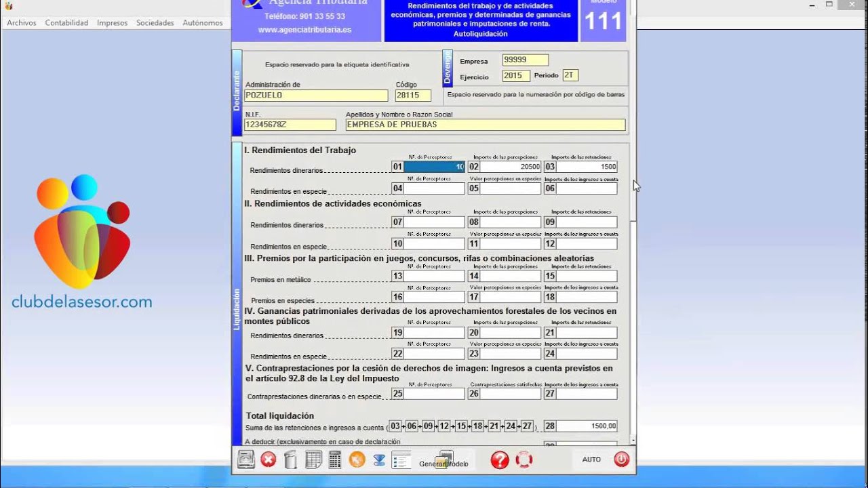Click the trash can delete icon
Image resolution: width=868 pixels, height=488 pixels.
(x=290, y=460)
